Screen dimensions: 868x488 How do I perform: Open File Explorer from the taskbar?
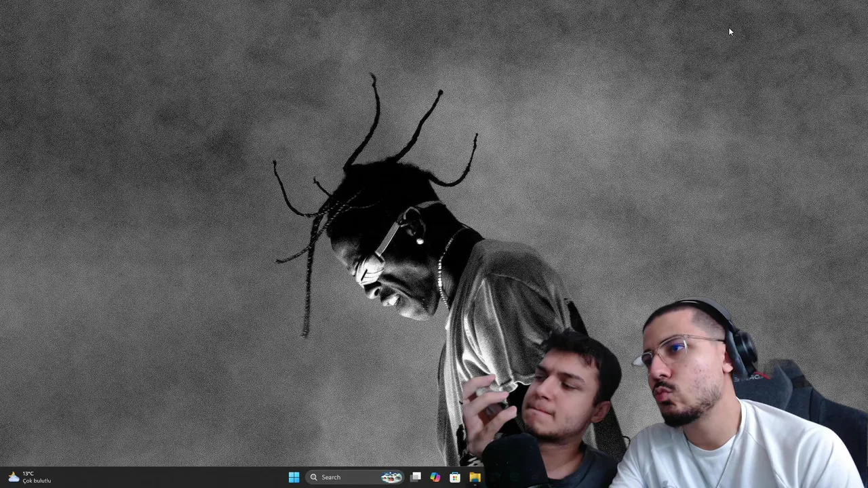475,477
